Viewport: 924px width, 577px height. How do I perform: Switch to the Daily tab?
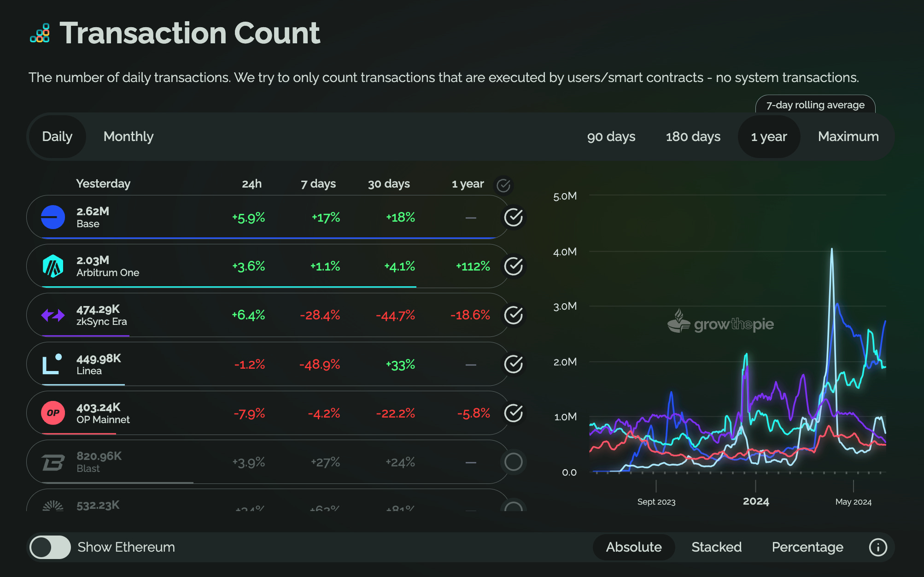pyautogui.click(x=57, y=136)
